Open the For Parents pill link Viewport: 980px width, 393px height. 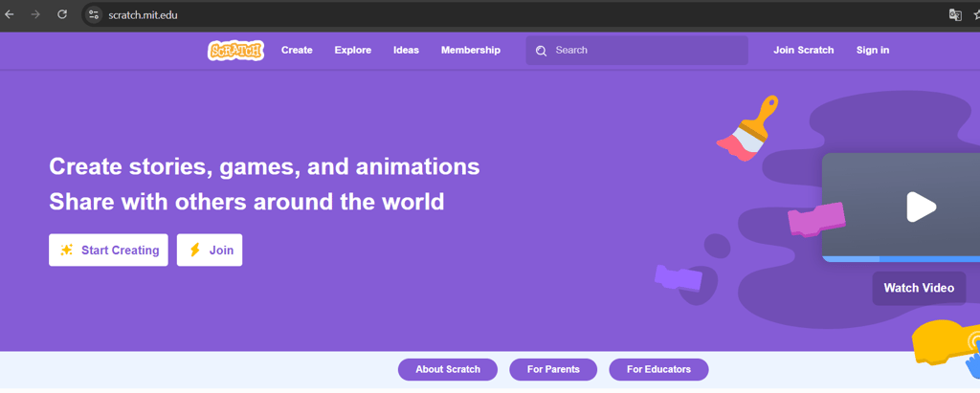click(553, 369)
